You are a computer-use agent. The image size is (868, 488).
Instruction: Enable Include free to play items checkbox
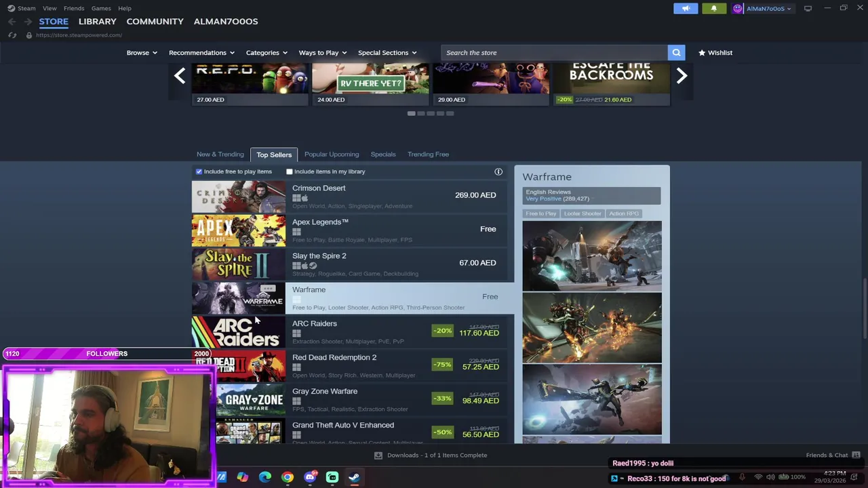coord(199,171)
